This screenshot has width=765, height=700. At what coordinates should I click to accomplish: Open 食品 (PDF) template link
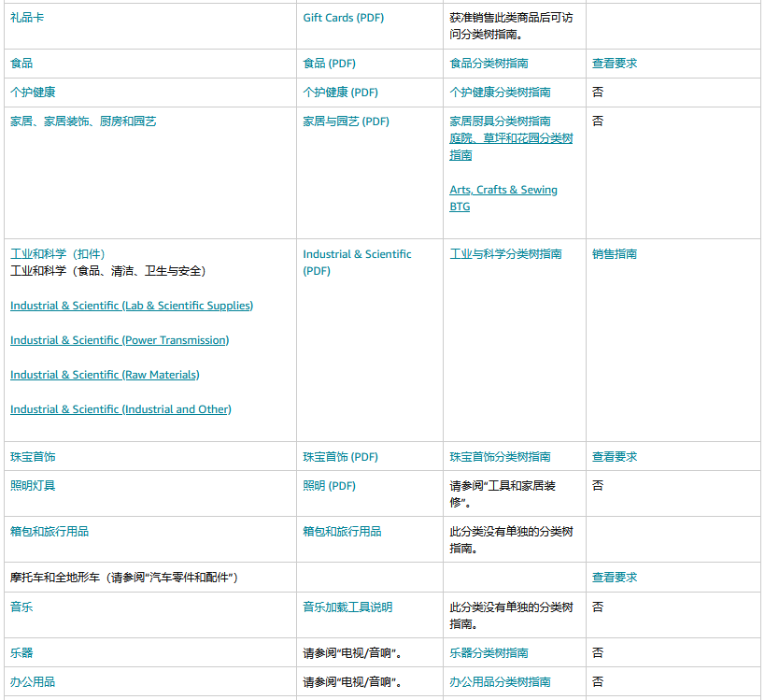coord(329,64)
